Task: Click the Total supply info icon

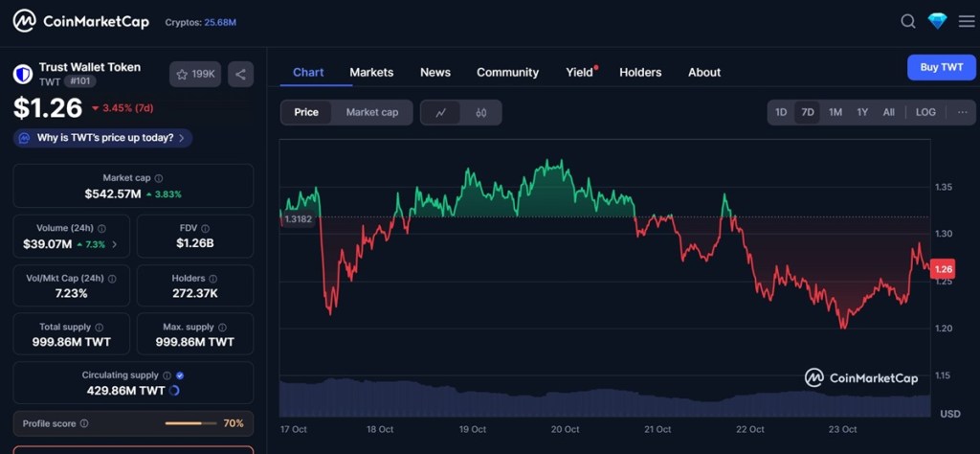Action: point(100,327)
